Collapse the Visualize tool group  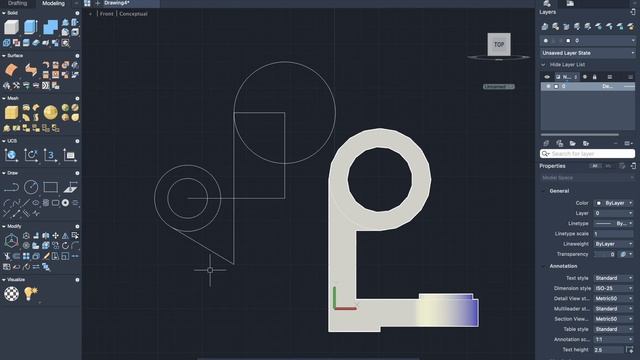click(x=4, y=280)
